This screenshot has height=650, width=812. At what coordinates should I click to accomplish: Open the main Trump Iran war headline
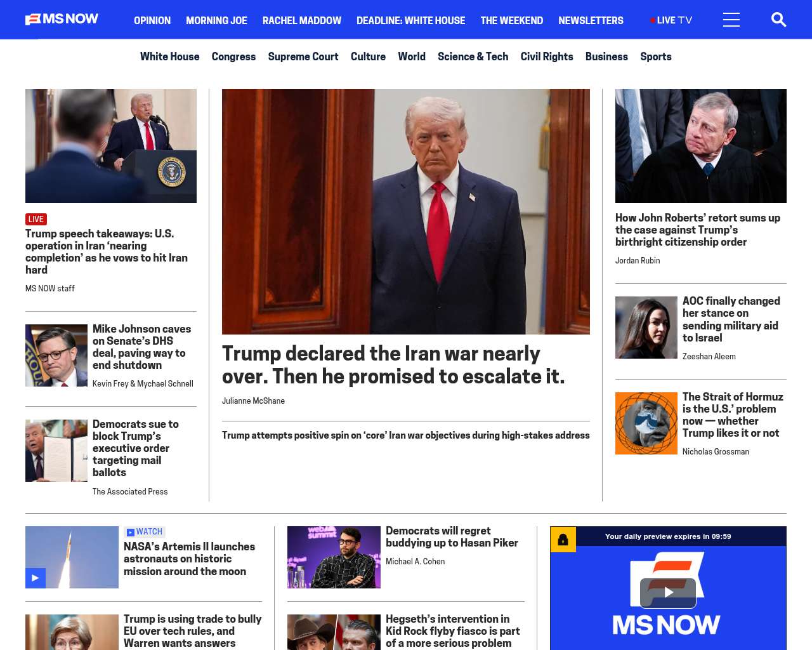tap(393, 364)
